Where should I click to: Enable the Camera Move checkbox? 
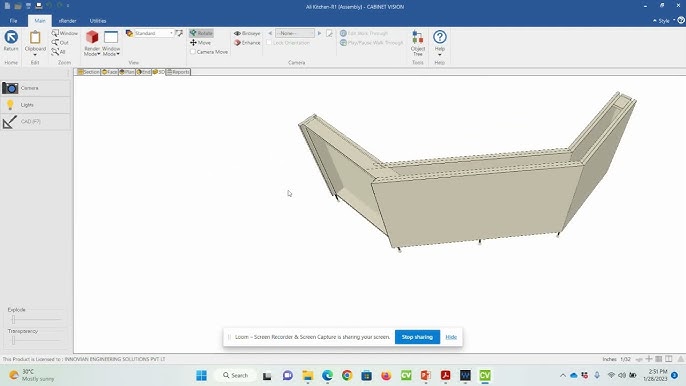(x=192, y=52)
